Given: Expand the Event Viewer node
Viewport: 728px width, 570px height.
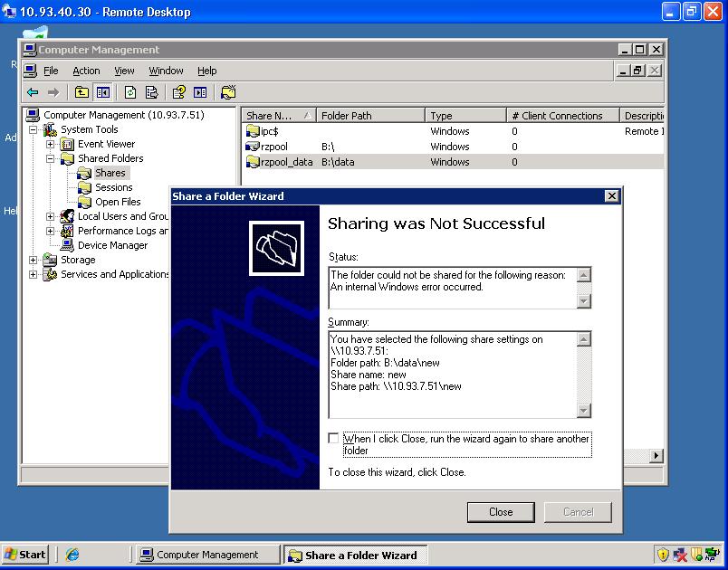Looking at the screenshot, I should coord(51,144).
